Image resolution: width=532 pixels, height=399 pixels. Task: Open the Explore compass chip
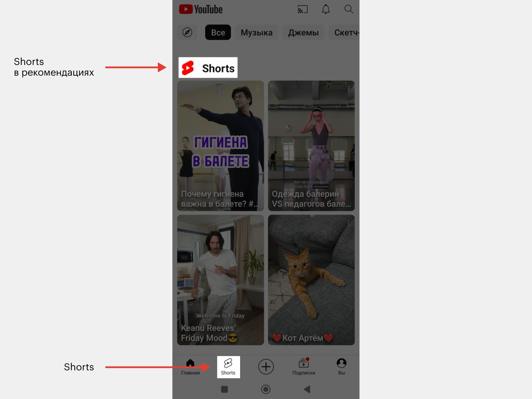pyautogui.click(x=187, y=32)
